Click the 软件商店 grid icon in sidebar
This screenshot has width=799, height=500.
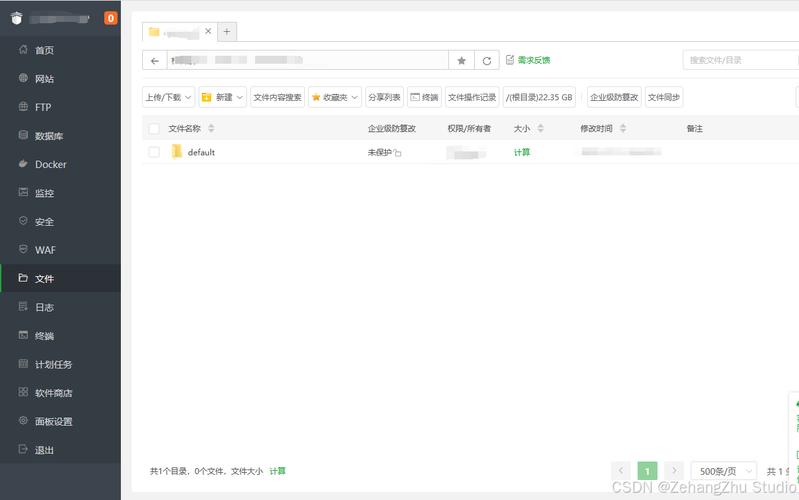pyautogui.click(x=23, y=392)
